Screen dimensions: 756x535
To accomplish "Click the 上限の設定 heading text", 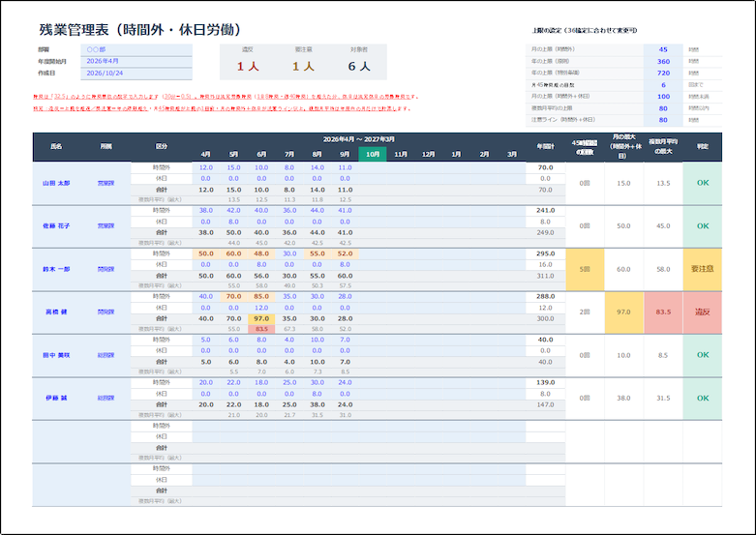I will [x=585, y=30].
